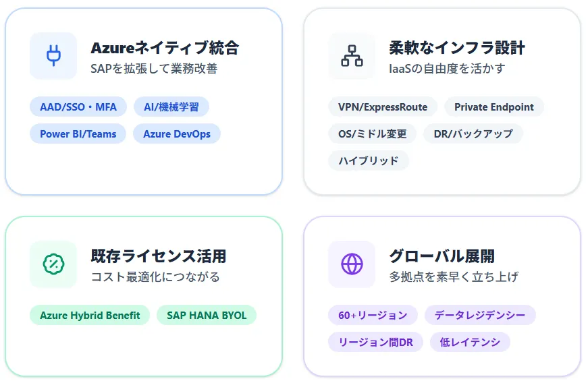Viewport: 588px width, 381px height.
Task: Click the データレジデンシー tag
Action: pos(480,315)
